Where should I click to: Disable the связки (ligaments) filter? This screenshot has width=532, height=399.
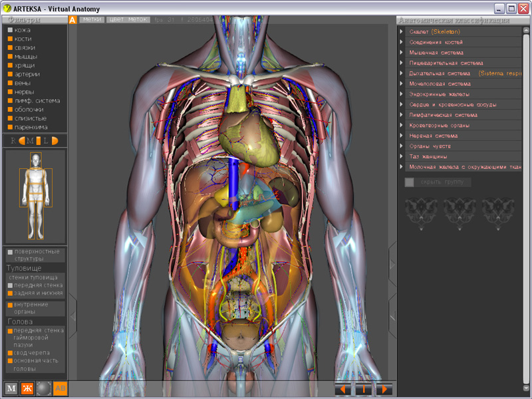tap(10, 48)
